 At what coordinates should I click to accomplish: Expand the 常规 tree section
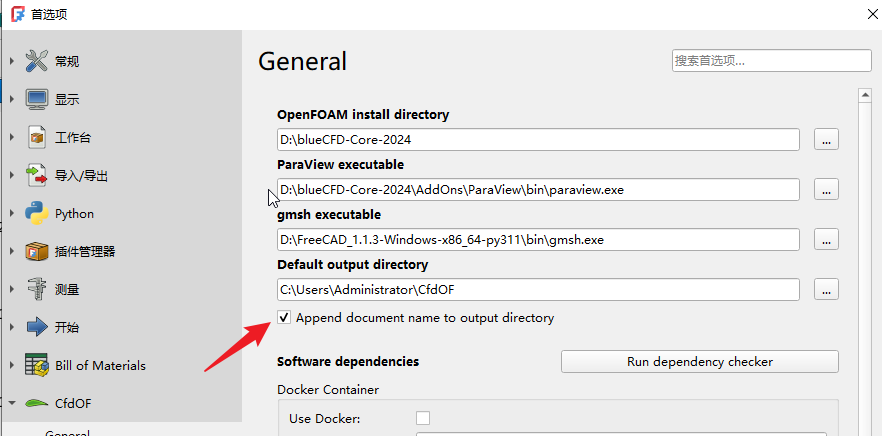(x=11, y=61)
